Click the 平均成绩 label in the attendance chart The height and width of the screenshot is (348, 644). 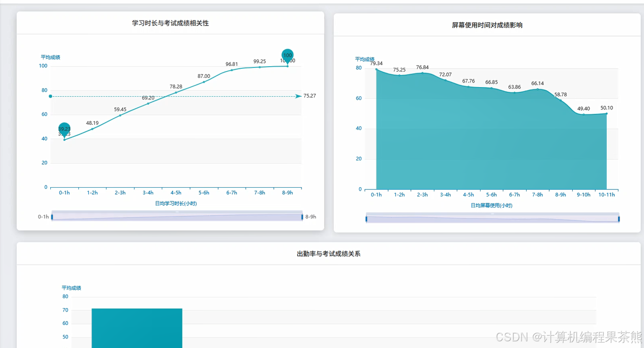71,288
